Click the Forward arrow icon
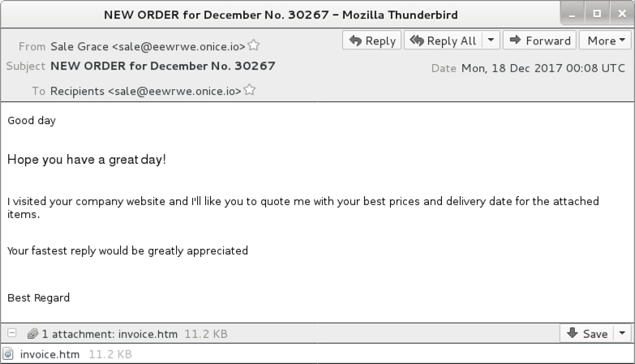 515,40
